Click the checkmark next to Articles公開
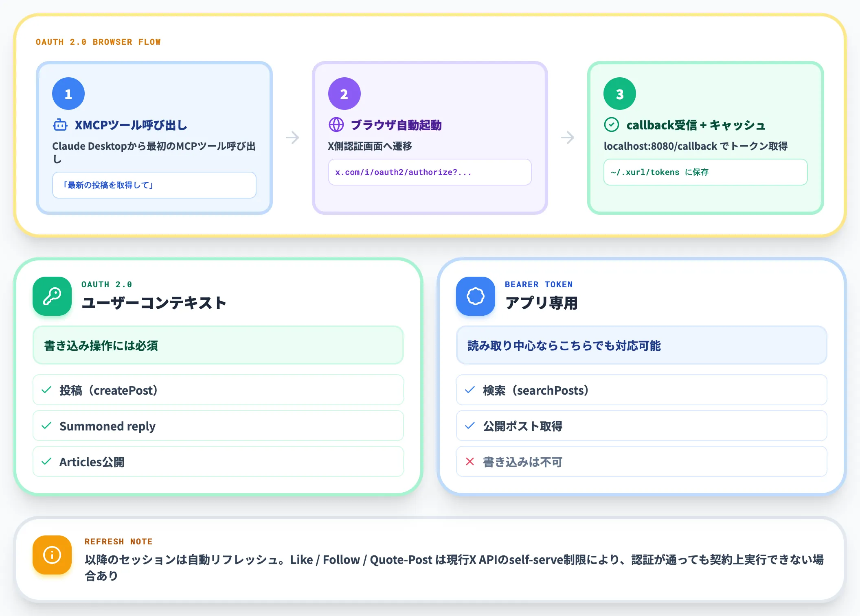Viewport: 860px width, 616px height. click(47, 461)
